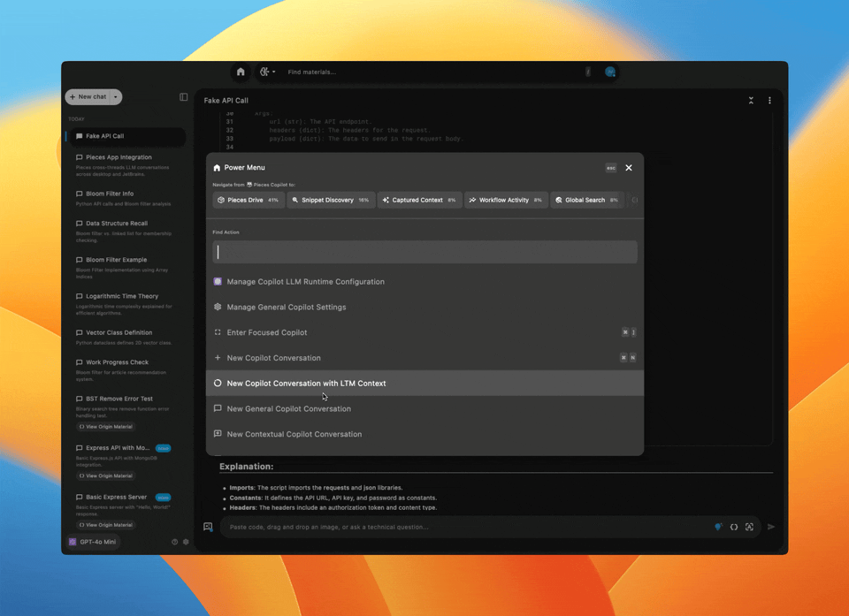This screenshot has width=849, height=616.
Task: Navigate to Global Search
Action: pos(587,200)
